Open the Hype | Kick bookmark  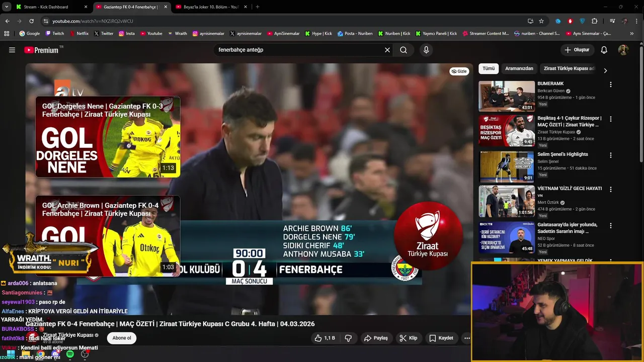point(318,34)
